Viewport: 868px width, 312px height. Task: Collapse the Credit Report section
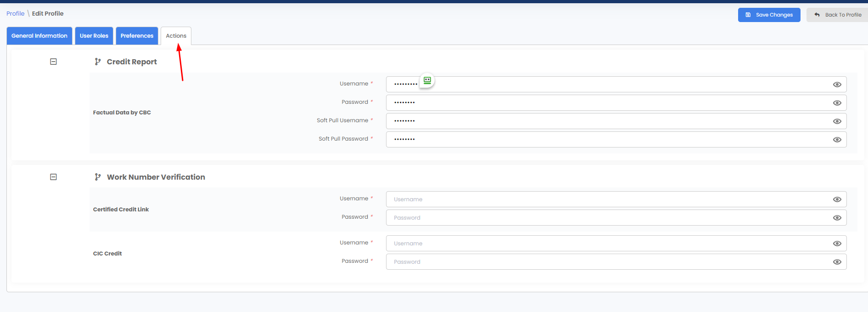pyautogui.click(x=53, y=62)
